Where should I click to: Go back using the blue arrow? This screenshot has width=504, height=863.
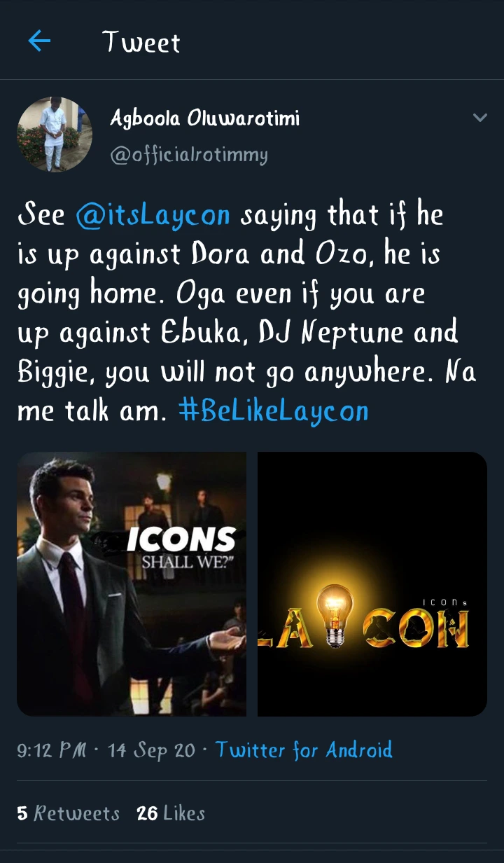pyautogui.click(x=39, y=41)
